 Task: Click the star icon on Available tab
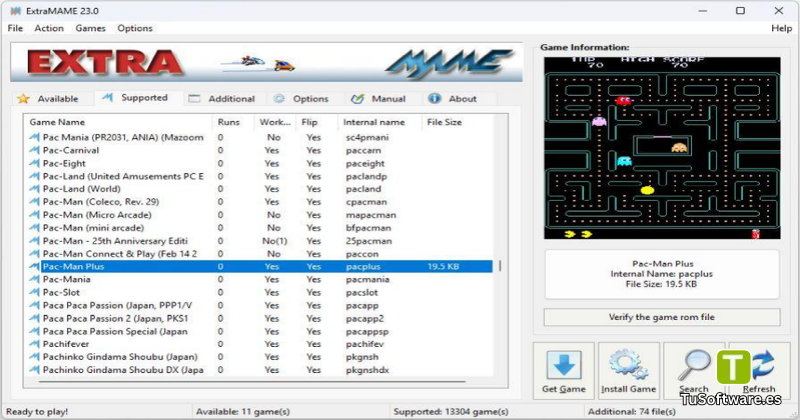[23, 98]
